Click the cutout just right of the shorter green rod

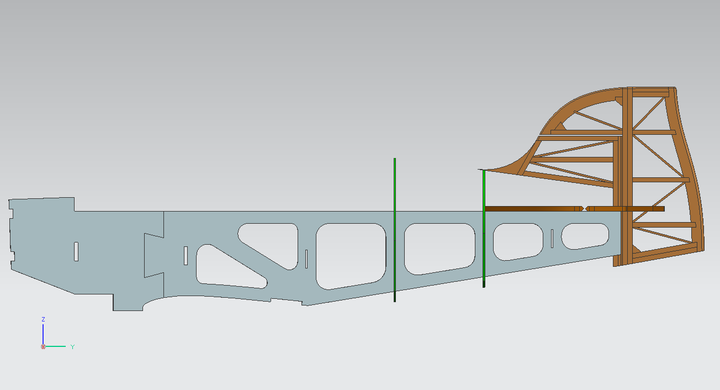pos(518,241)
